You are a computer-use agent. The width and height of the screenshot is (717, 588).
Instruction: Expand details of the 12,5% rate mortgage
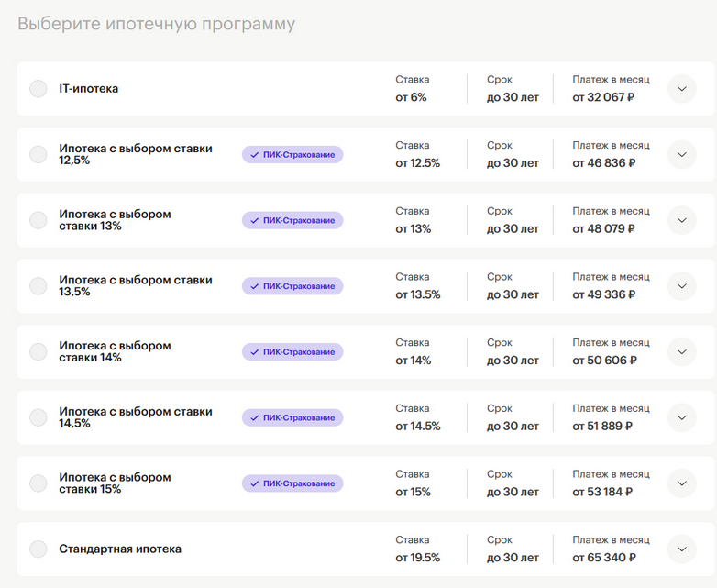point(681,155)
